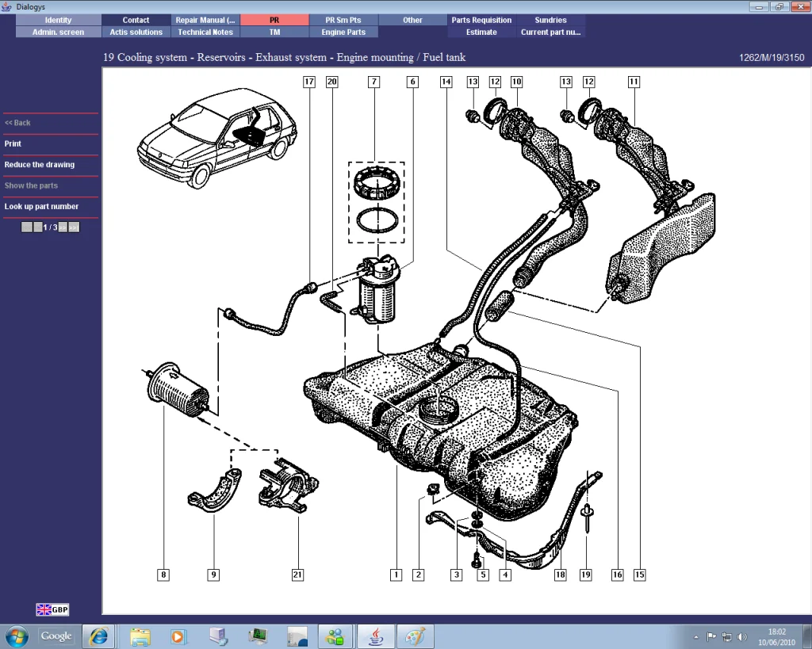The image size is (812, 649).
Task: Open the Estimate tab
Action: pyautogui.click(x=481, y=32)
